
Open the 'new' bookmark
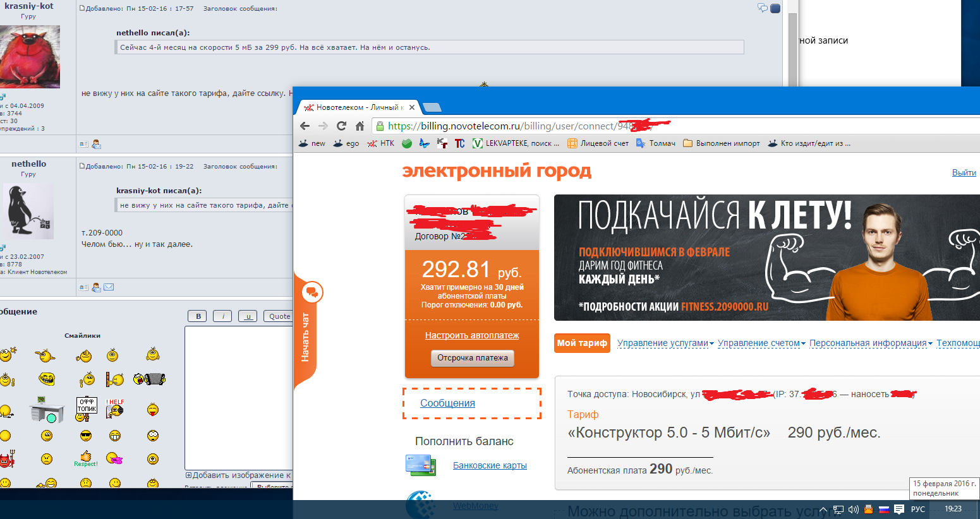pos(312,143)
